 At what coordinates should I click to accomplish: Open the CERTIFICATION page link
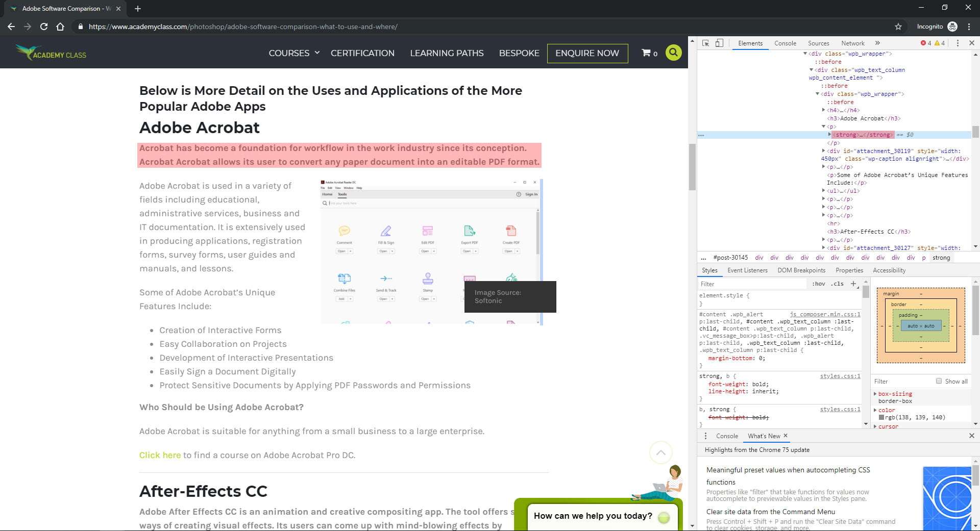362,53
